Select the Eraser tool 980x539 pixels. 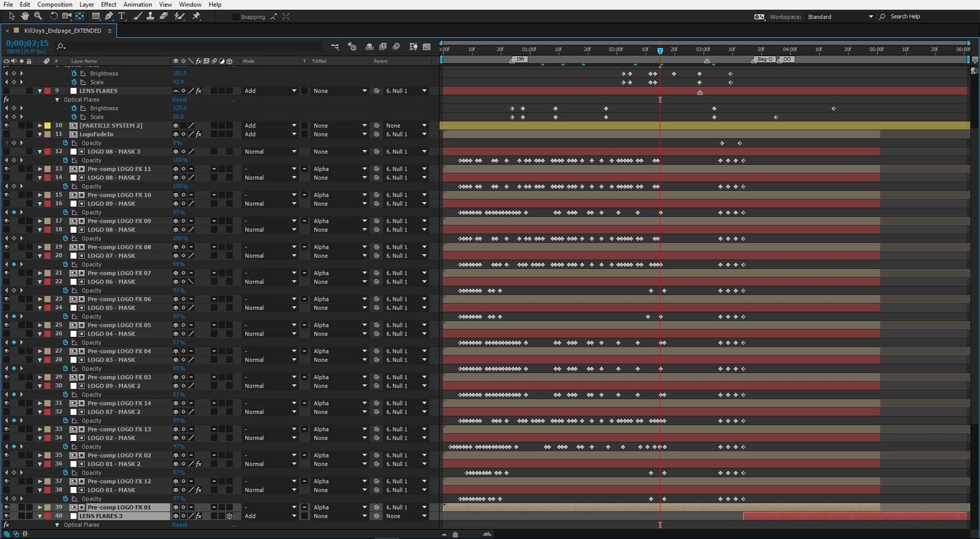coord(164,16)
